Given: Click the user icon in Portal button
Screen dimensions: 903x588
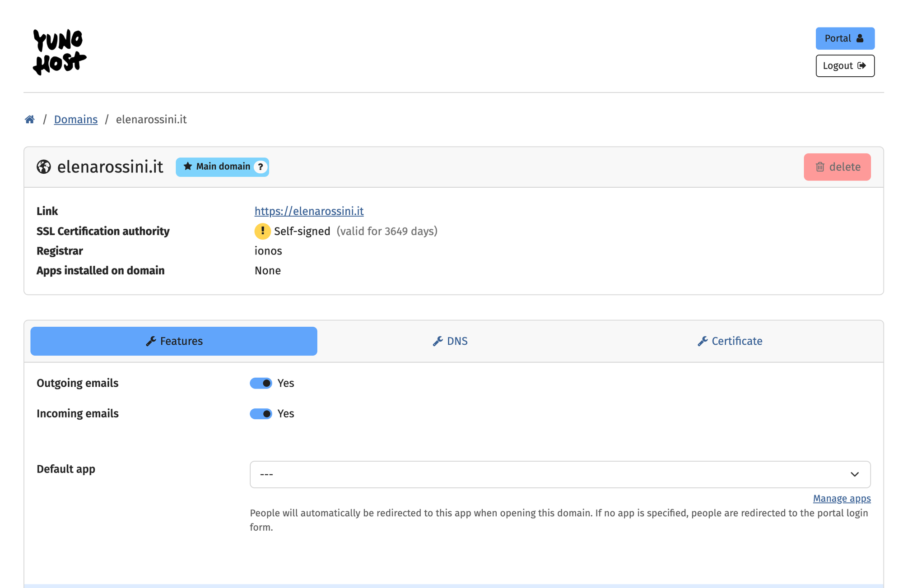Looking at the screenshot, I should (x=860, y=38).
